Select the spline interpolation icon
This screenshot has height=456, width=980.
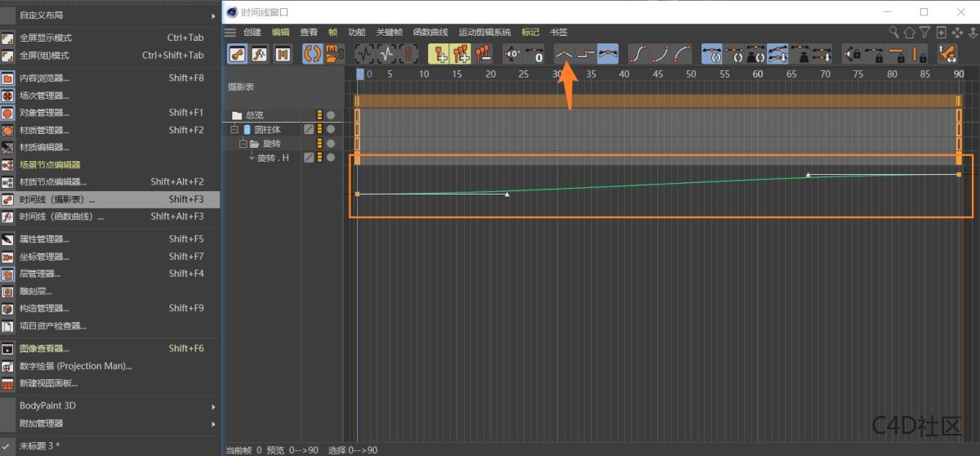coord(607,55)
